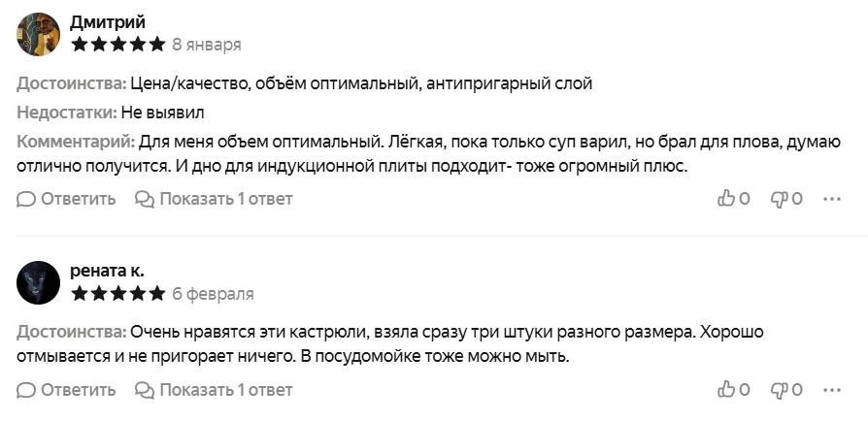Image resolution: width=868 pixels, height=421 pixels.
Task: Open more options on Дмитрий's review
Action: (831, 199)
